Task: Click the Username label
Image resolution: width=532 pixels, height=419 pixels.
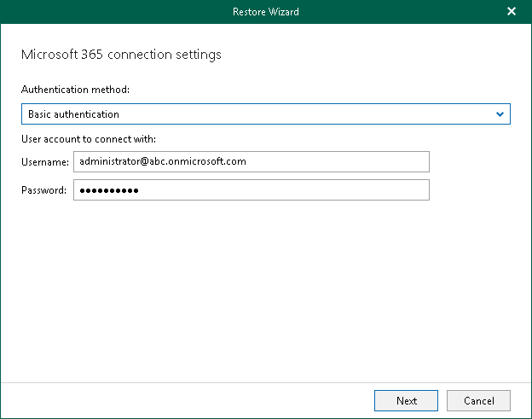Action: click(44, 161)
